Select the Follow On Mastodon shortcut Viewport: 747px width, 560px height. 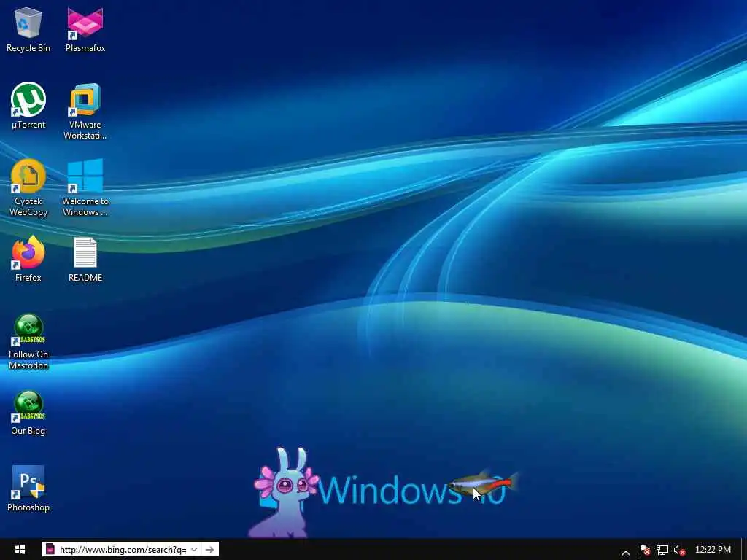[x=28, y=342]
